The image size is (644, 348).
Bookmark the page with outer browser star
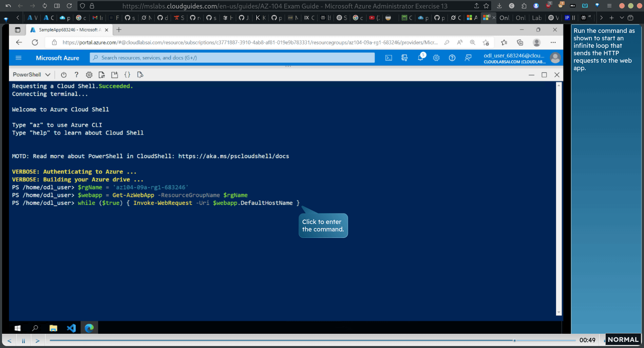pos(486,6)
